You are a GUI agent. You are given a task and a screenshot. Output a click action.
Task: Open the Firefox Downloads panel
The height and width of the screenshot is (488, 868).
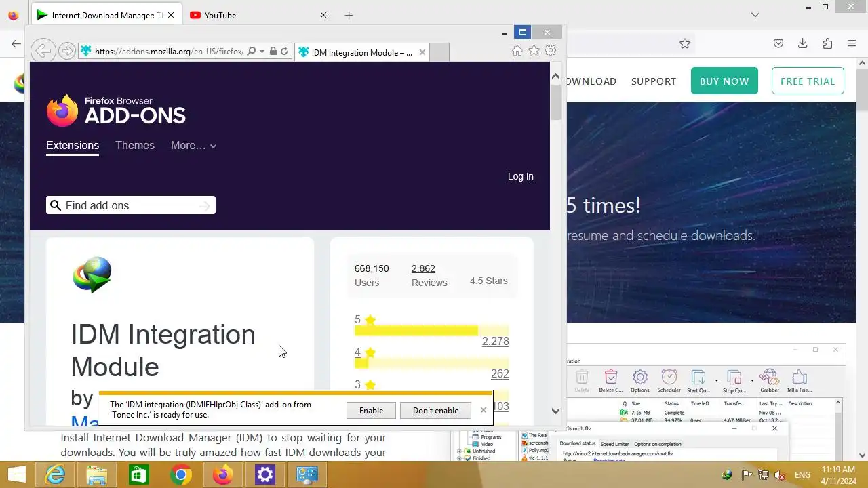(x=802, y=44)
